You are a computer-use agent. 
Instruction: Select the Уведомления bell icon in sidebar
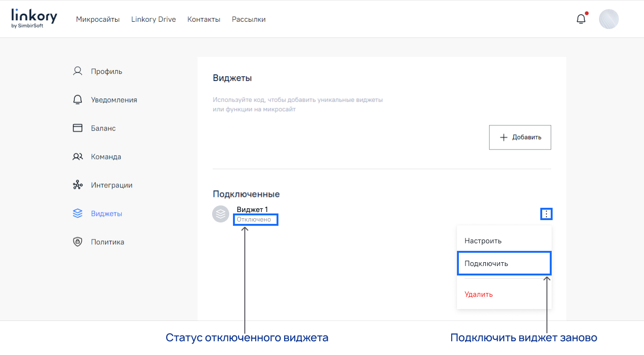[77, 99]
